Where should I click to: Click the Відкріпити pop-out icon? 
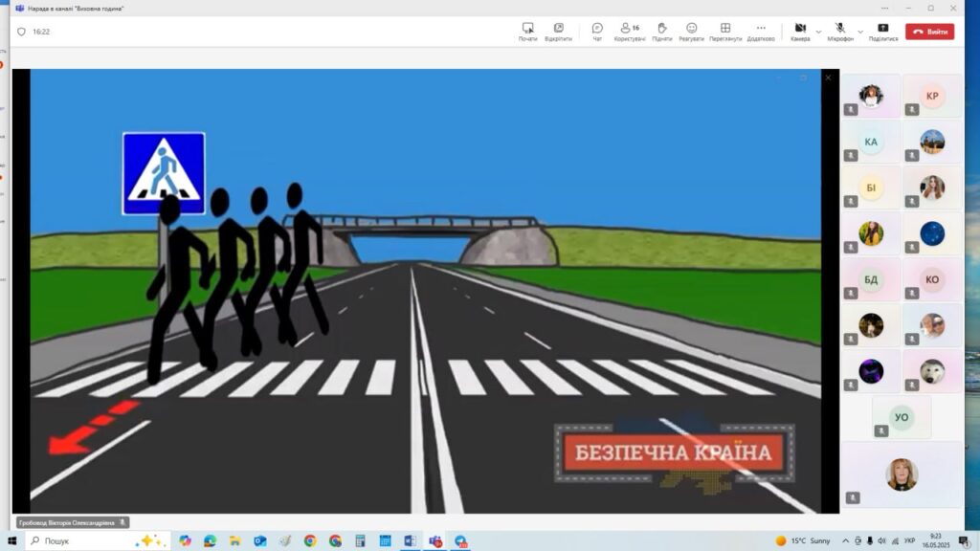coord(558,32)
